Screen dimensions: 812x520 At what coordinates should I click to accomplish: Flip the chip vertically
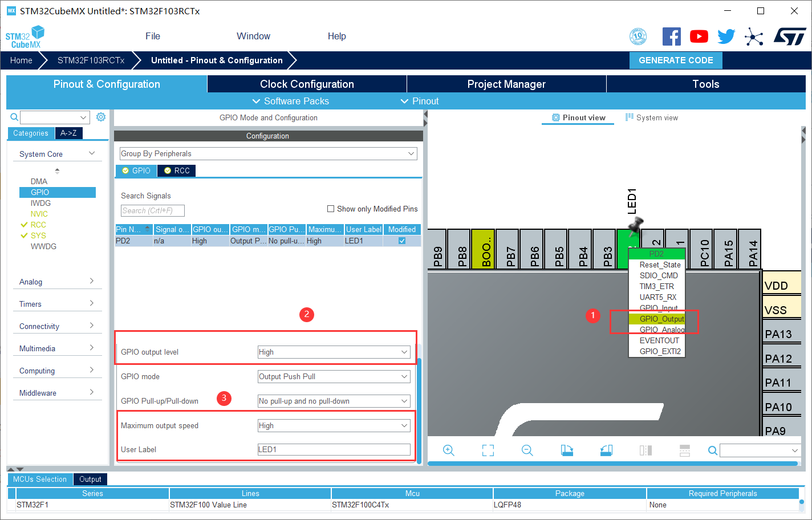click(685, 450)
